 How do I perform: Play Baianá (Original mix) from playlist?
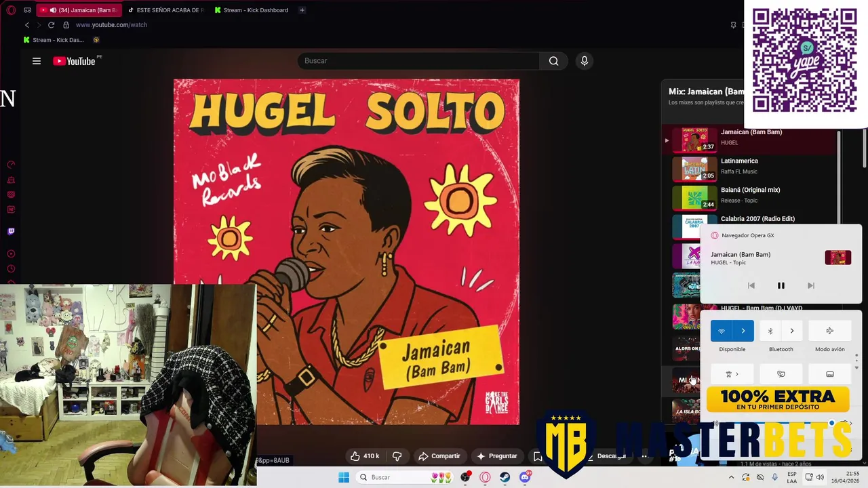(x=751, y=197)
